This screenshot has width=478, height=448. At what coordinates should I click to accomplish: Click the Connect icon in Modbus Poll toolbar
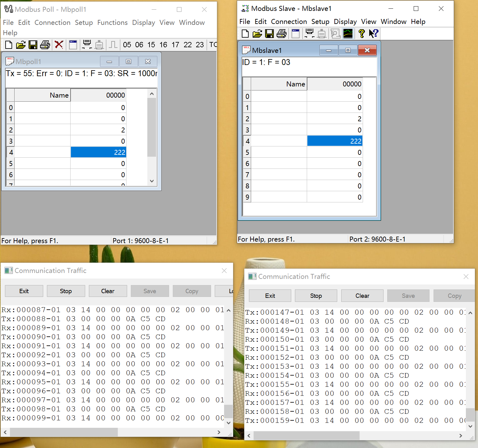[x=87, y=45]
